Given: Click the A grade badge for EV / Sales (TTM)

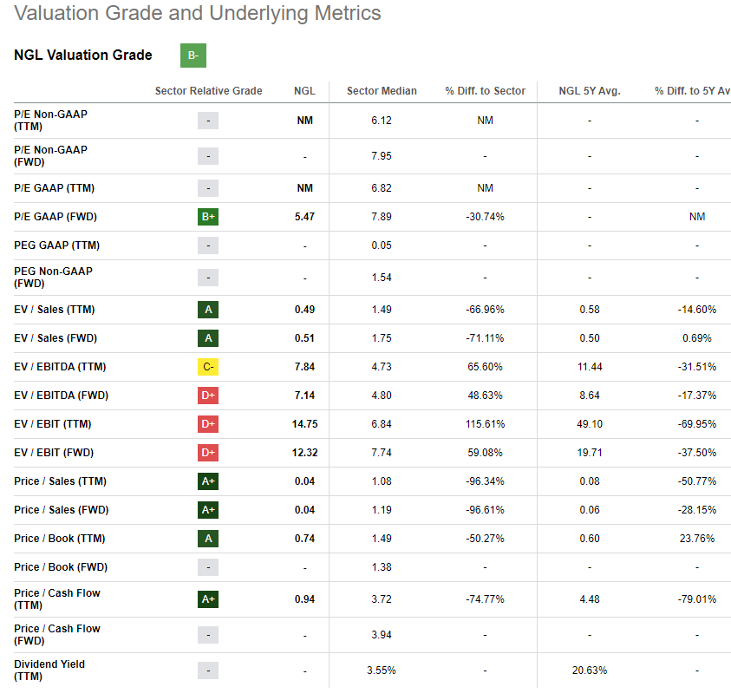Looking at the screenshot, I should tap(208, 310).
